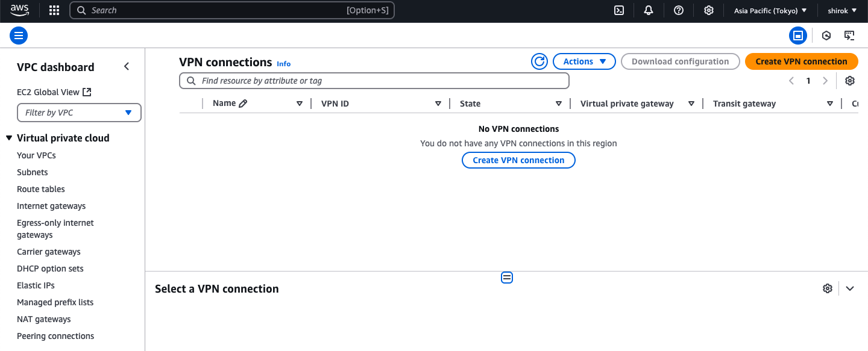Open the Info link next to VPN connections
Viewport: 868px width, 351px height.
[283, 64]
